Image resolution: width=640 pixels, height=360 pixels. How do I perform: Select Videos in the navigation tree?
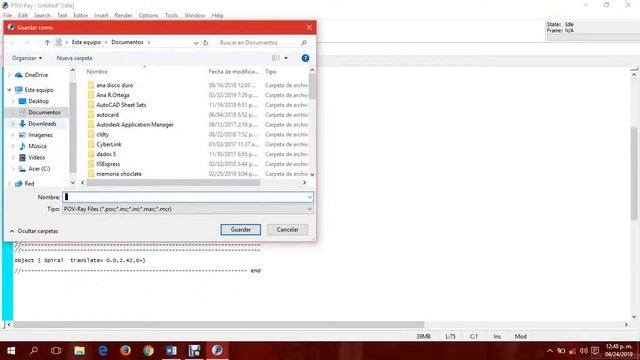36,157
